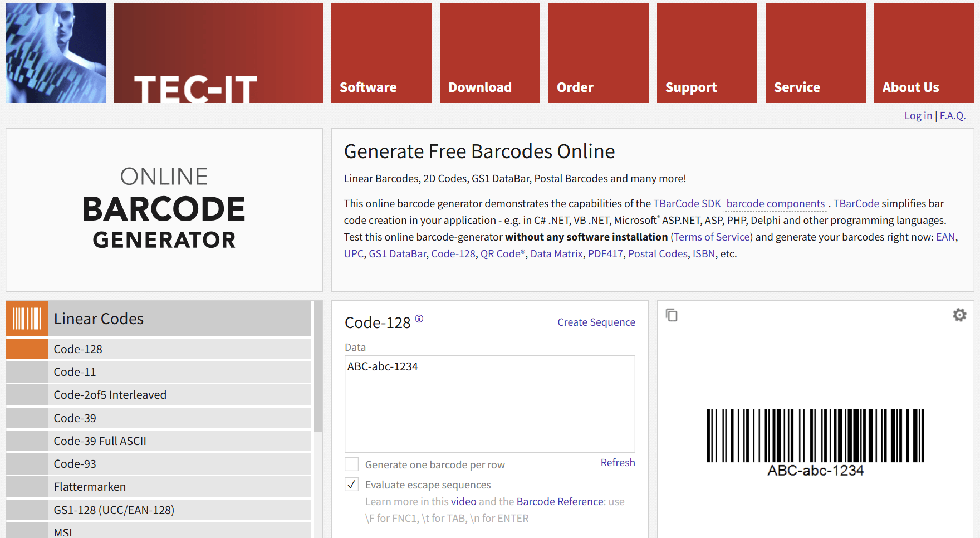Open the F.A.Q. link
Screen dimensions: 980x538
[x=953, y=115]
